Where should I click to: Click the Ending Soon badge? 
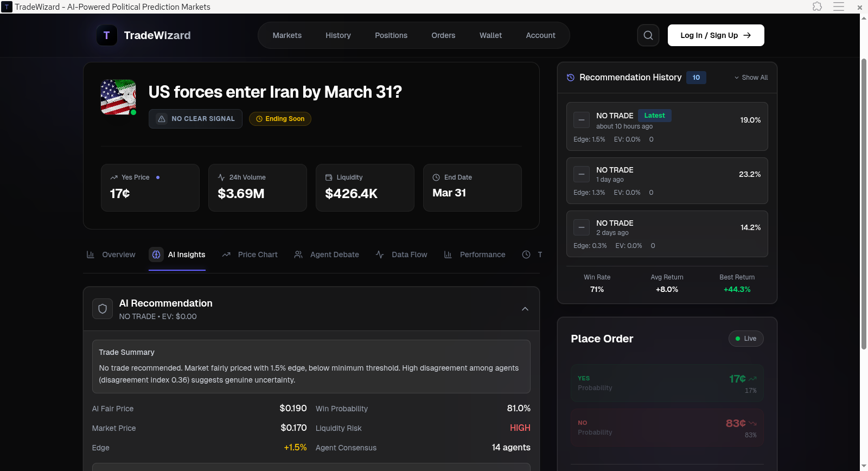(x=280, y=119)
